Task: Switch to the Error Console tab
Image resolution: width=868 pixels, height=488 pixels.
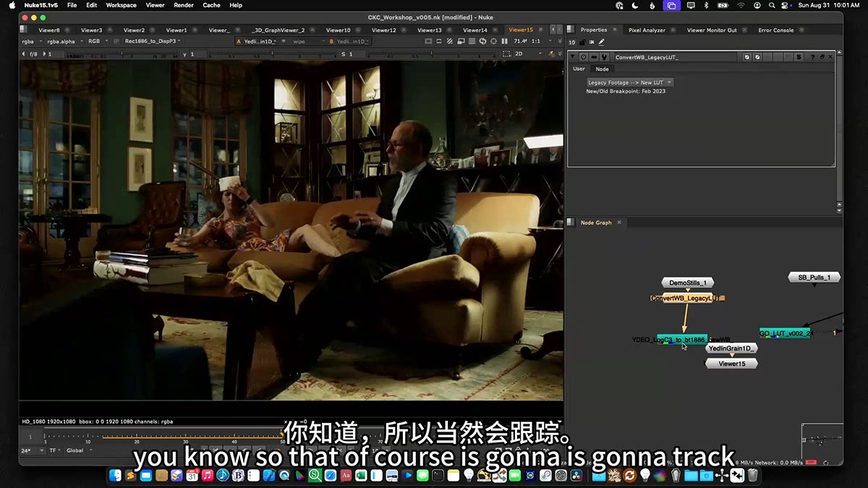Action: [x=776, y=30]
